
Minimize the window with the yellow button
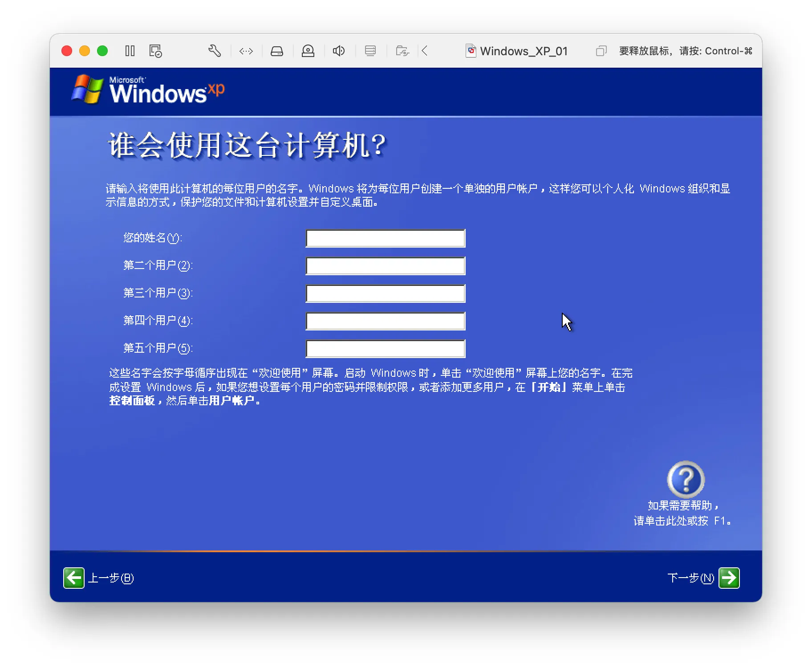85,51
